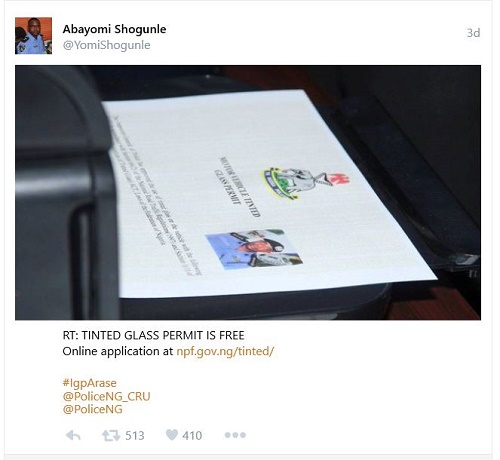Click the 3d tweet timestamp
Image resolution: width=500 pixels, height=460 pixels.
coord(473,33)
